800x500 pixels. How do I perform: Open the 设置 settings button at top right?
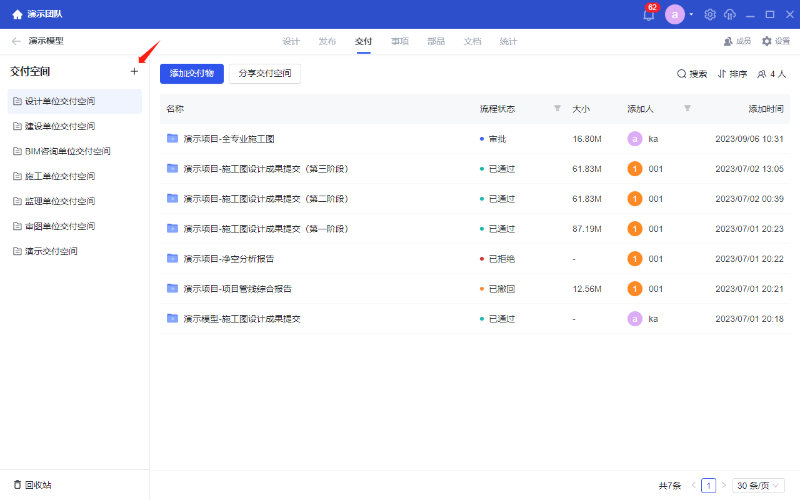[x=776, y=41]
